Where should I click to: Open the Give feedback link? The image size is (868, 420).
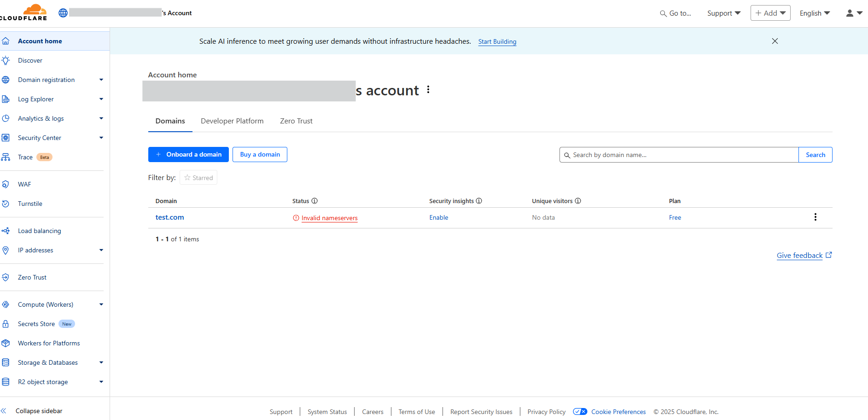click(804, 255)
